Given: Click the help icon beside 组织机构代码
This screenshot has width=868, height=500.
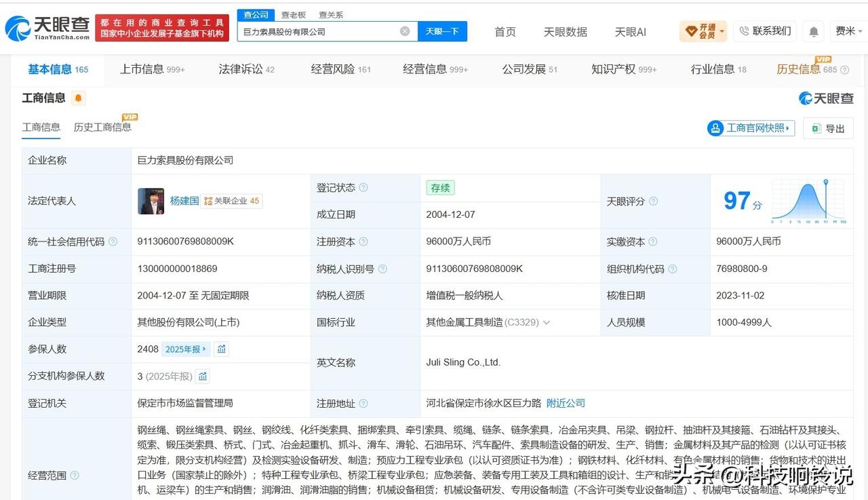Looking at the screenshot, I should [673, 269].
